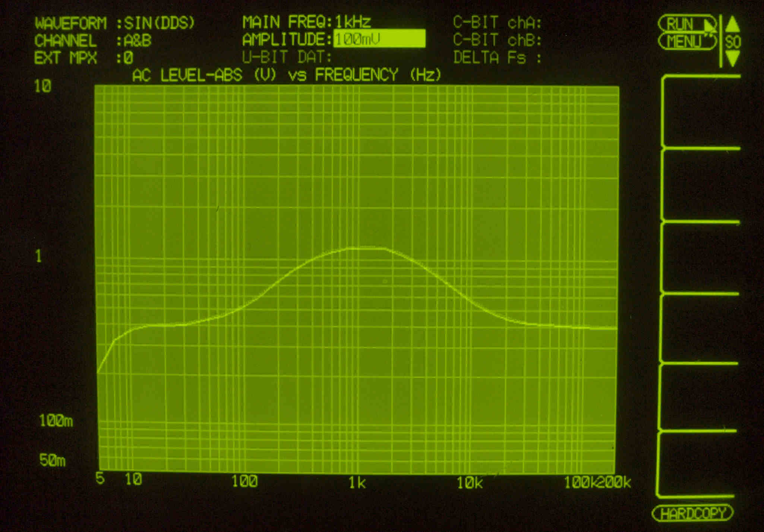Select the C-BIT chA field
Image resolution: width=764 pixels, height=532 pixels.
497,23
